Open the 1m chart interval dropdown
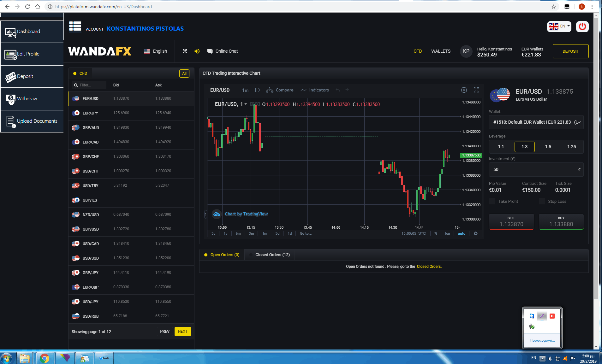602x364 pixels. 245,90
